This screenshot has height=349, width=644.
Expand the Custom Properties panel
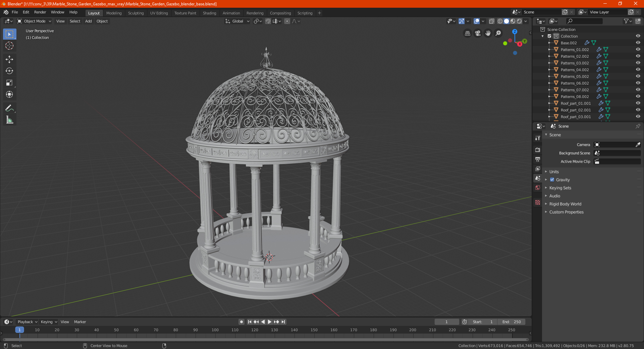click(x=566, y=212)
